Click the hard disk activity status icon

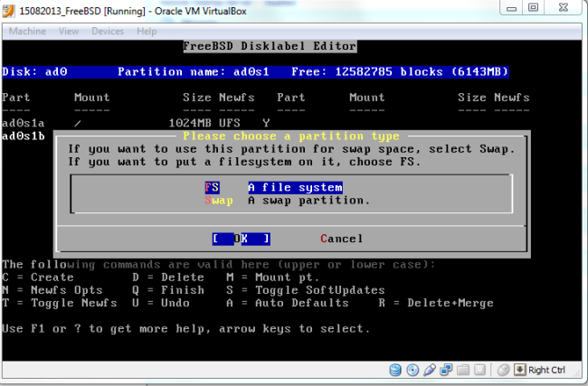[395, 371]
